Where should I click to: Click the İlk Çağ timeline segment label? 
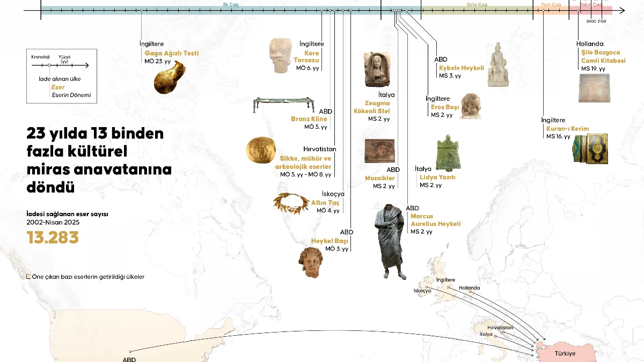tap(231, 4)
